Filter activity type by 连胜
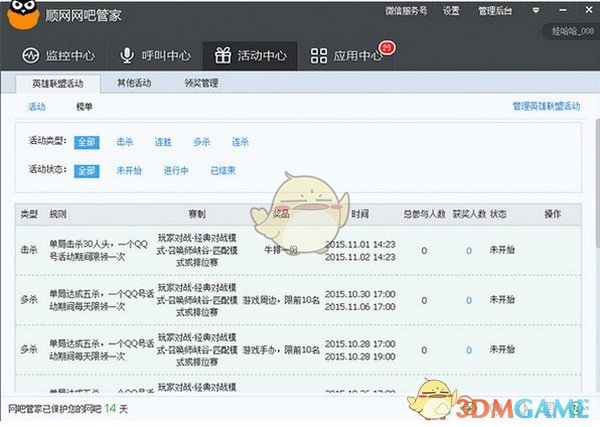 pos(163,142)
